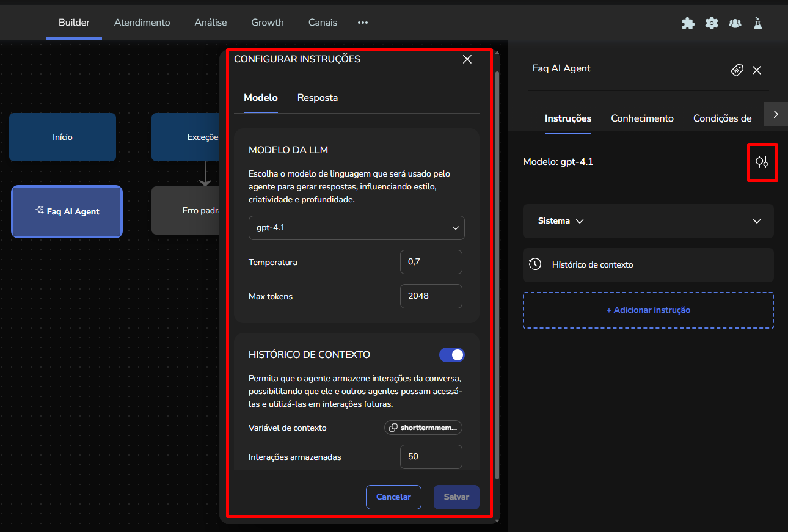Click the tag icon beside Faq AI Agent
The width and height of the screenshot is (788, 532).
[737, 70]
